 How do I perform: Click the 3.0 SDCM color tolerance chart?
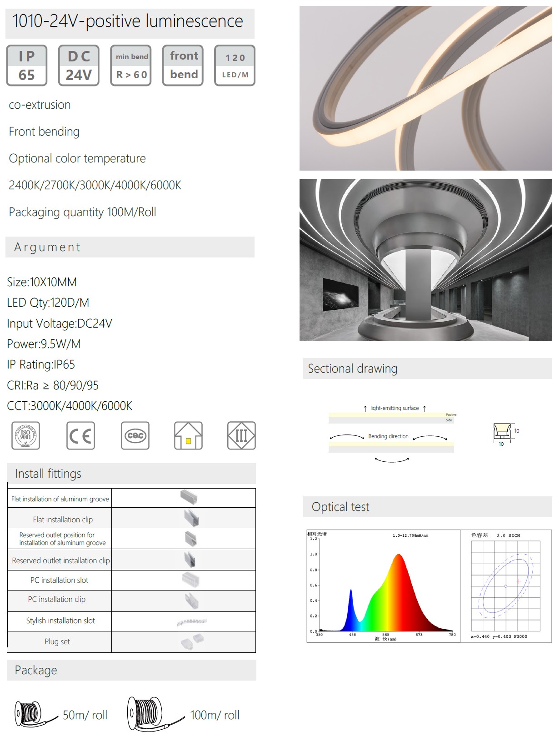point(505,586)
